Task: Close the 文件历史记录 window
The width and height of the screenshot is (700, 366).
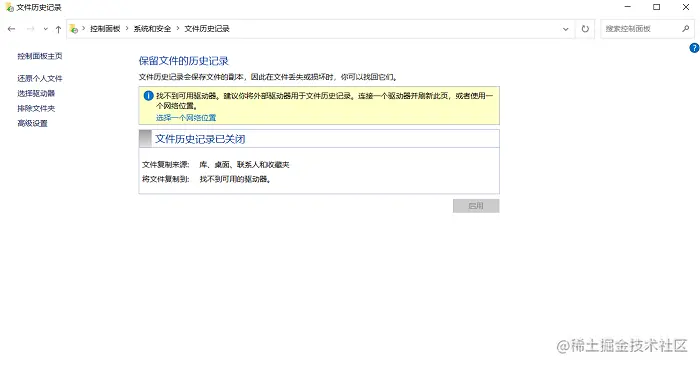Action: click(x=686, y=7)
